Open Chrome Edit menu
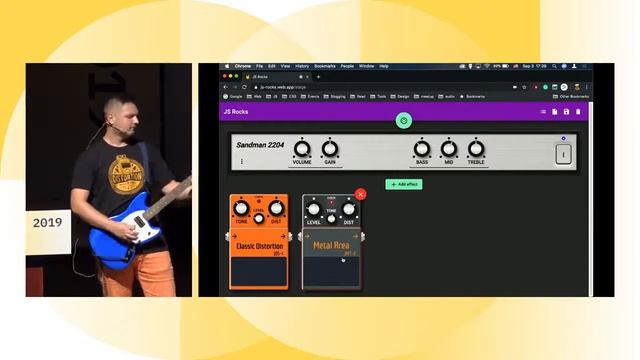640x360 pixels. point(272,66)
